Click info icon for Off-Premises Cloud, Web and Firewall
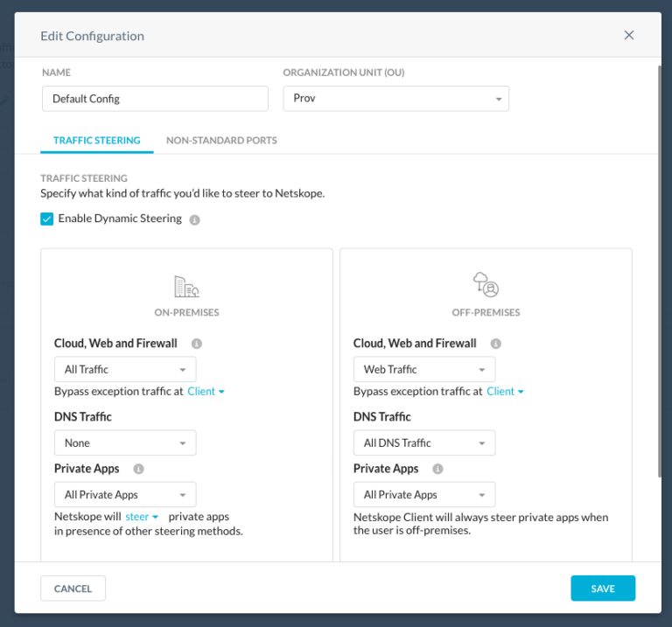This screenshot has width=672, height=627. click(x=496, y=344)
